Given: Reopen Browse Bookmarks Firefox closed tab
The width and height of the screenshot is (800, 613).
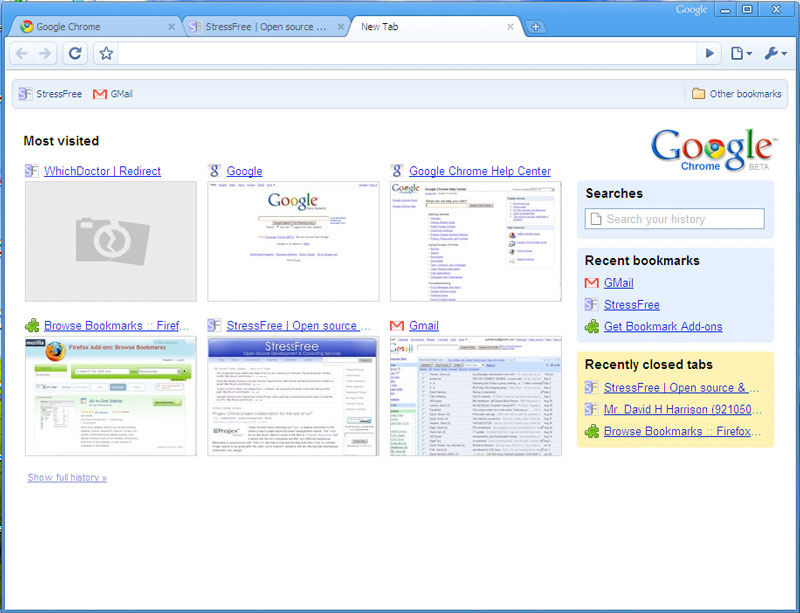Looking at the screenshot, I should [682, 432].
